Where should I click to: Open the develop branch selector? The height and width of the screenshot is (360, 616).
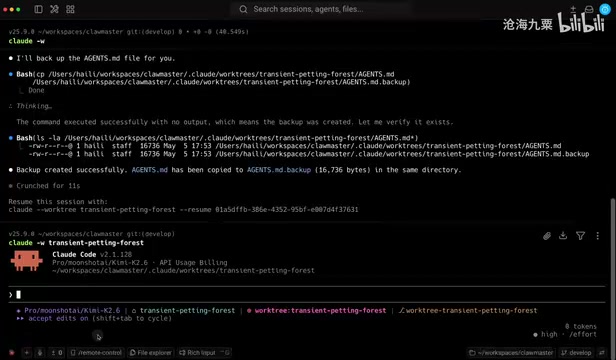click(x=576, y=353)
